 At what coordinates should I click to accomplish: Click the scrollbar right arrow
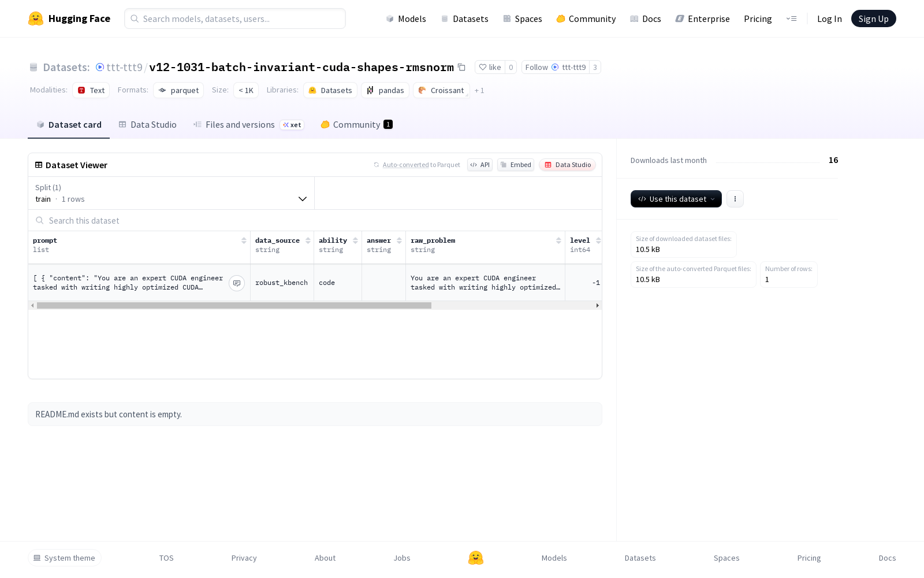tap(598, 305)
